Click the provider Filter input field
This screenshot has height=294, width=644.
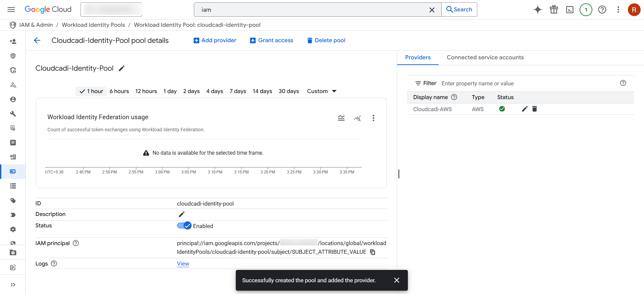tap(527, 83)
